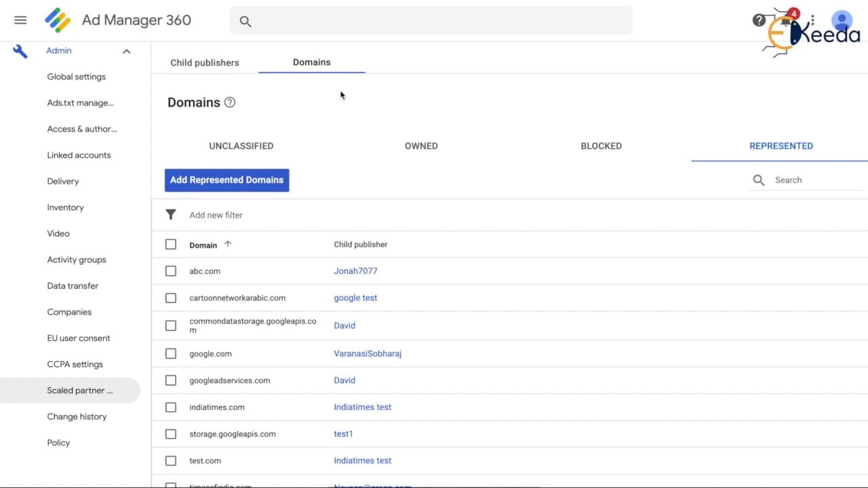The width and height of the screenshot is (868, 488).
Task: Open David link for commondatastorage.googleapis.com
Action: 344,325
